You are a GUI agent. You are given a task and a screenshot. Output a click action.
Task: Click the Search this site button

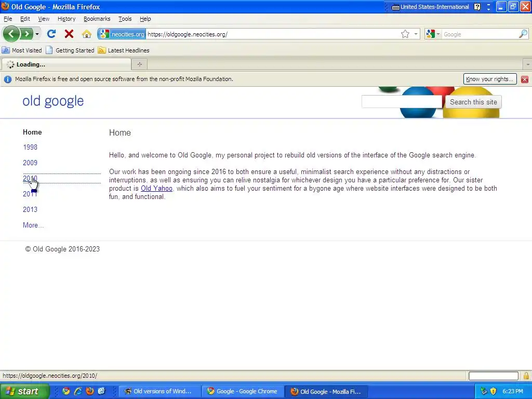click(473, 102)
